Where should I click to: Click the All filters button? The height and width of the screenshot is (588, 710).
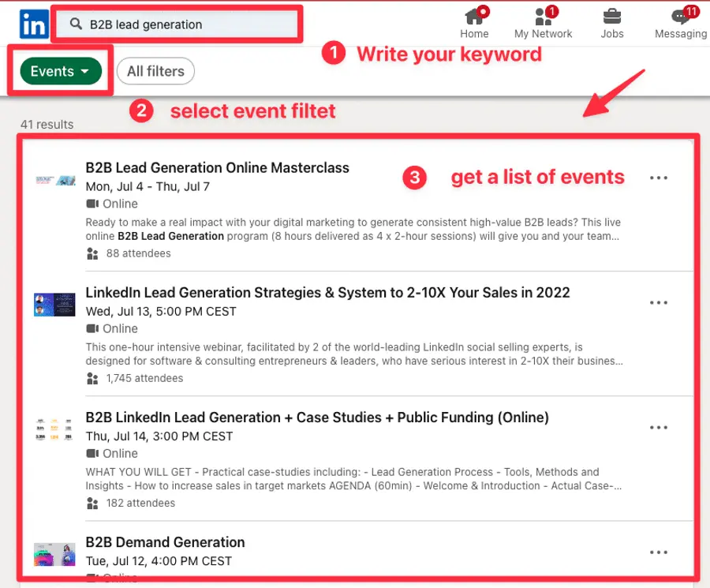pyautogui.click(x=155, y=71)
